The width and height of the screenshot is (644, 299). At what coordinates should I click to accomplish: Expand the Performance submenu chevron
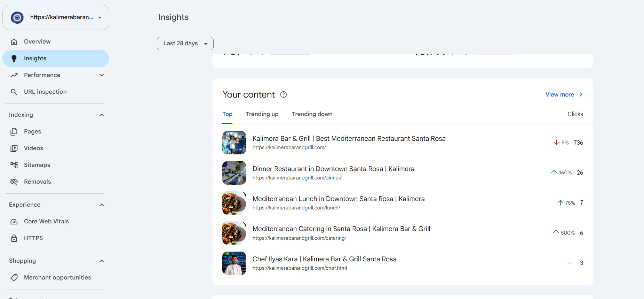point(102,75)
